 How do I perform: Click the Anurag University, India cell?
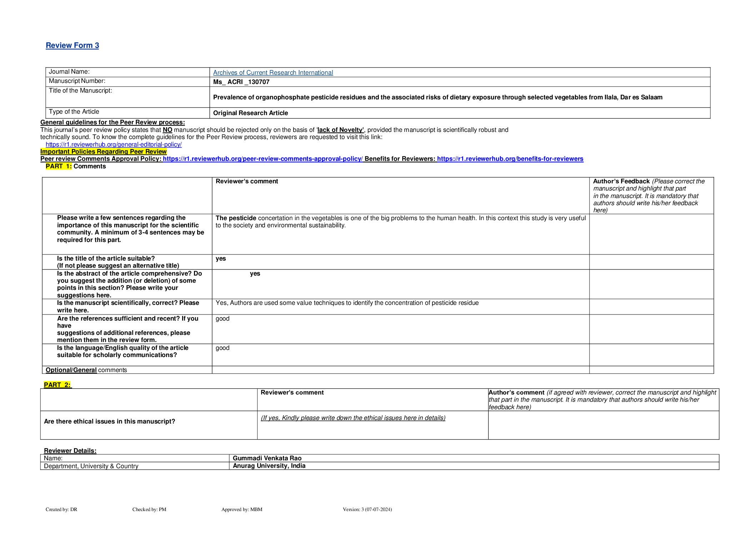(269, 466)
